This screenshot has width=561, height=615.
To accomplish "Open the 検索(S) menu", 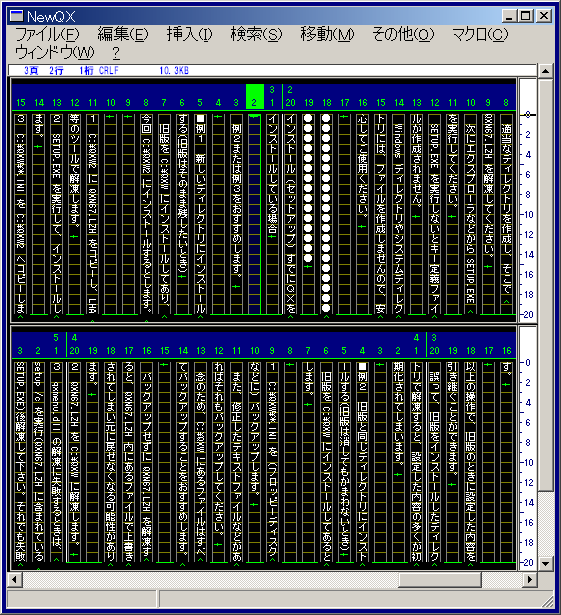I will pos(256,35).
